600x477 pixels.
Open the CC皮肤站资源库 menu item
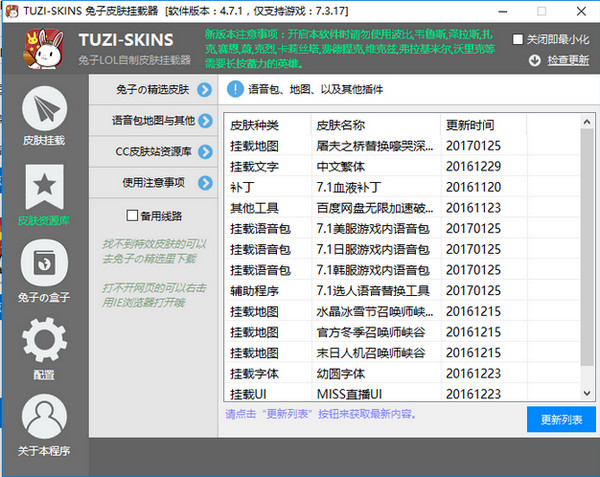click(x=153, y=151)
